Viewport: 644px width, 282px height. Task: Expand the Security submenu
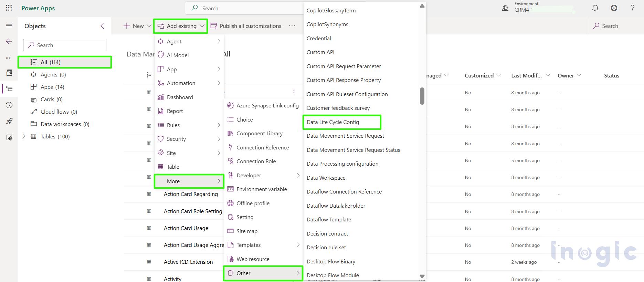tap(219, 139)
